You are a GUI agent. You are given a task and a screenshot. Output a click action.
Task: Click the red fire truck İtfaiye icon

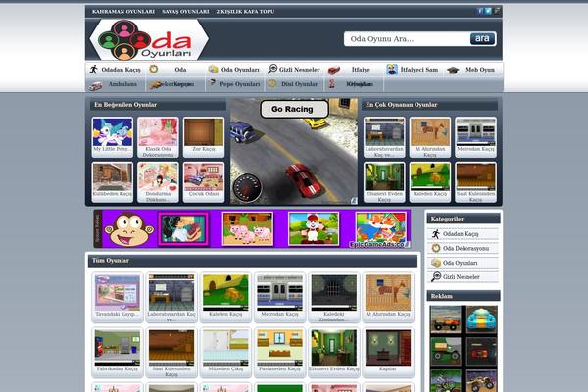coord(334,70)
